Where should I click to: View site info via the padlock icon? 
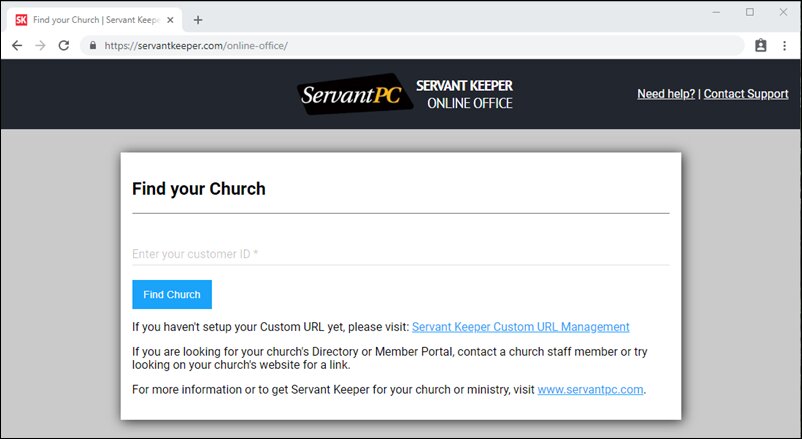click(92, 45)
